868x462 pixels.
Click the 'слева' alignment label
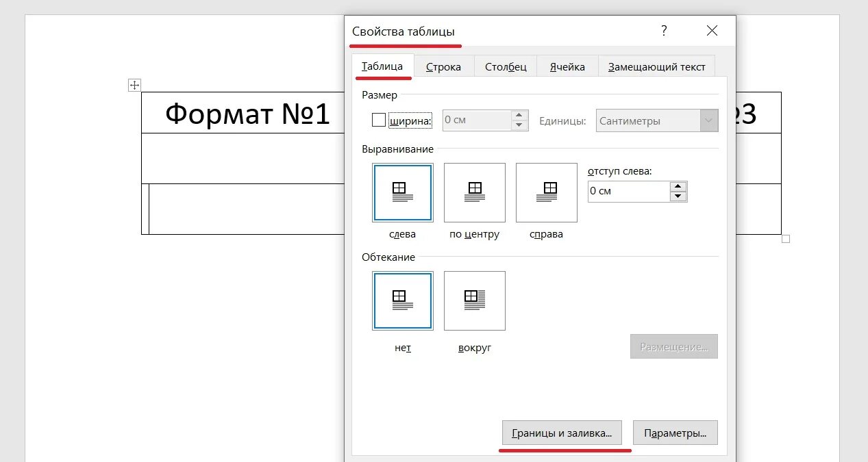pyautogui.click(x=402, y=234)
